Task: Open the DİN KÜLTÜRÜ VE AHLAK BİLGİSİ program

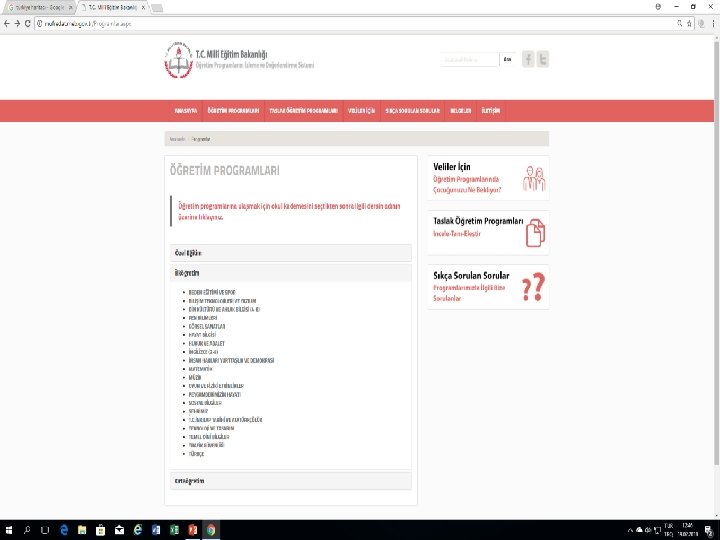Action: click(224, 309)
